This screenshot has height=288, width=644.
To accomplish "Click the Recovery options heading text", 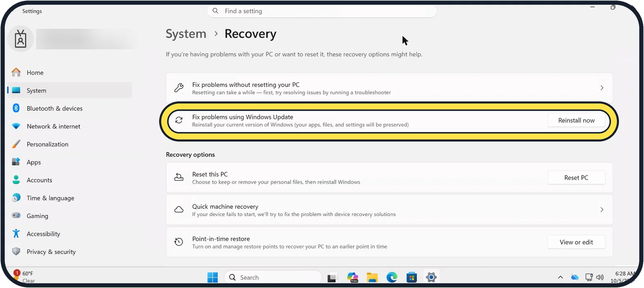I will click(190, 155).
